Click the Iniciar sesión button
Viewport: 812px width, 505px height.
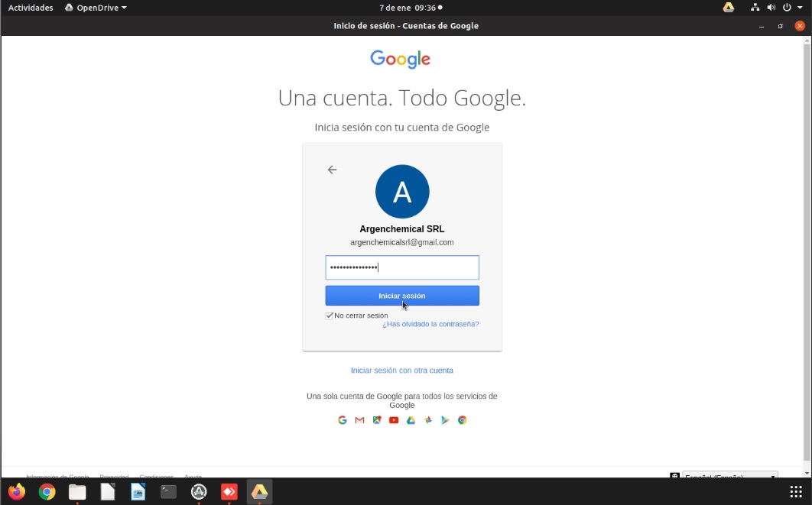tap(402, 296)
